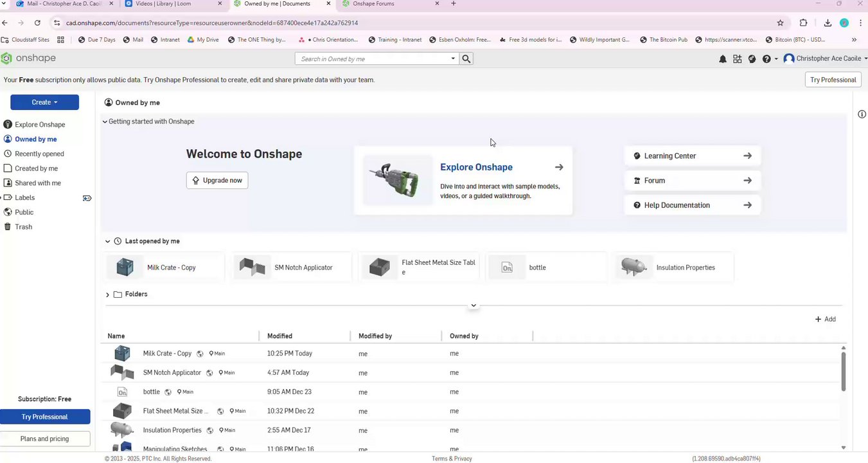Click the Onshape logo

28,59
